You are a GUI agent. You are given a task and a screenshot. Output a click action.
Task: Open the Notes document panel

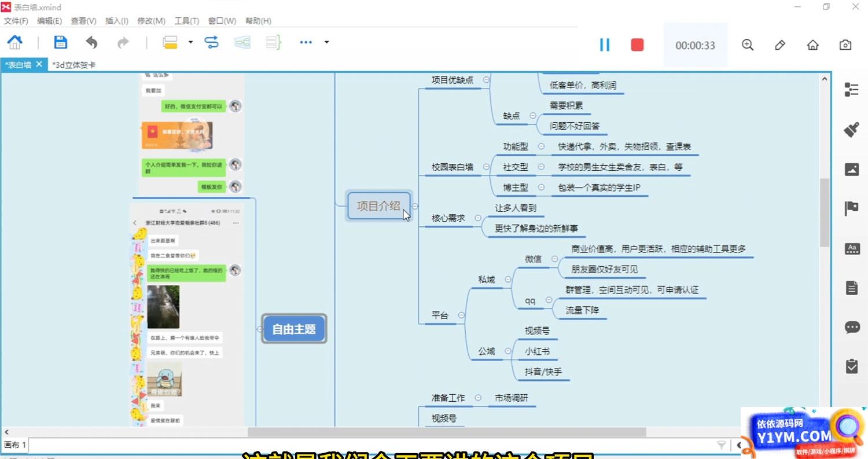click(852, 287)
